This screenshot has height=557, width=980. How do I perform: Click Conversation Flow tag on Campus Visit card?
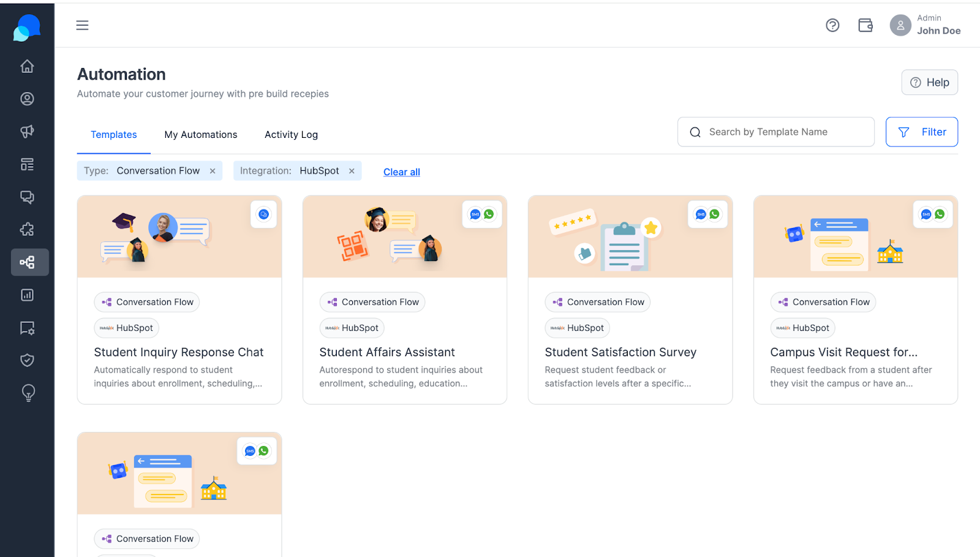click(823, 302)
